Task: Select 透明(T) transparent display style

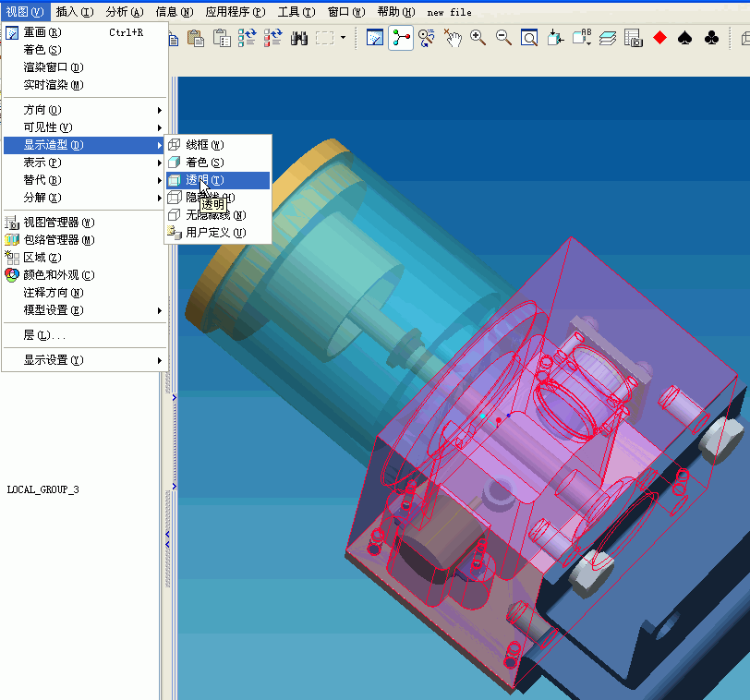Action: [218, 180]
